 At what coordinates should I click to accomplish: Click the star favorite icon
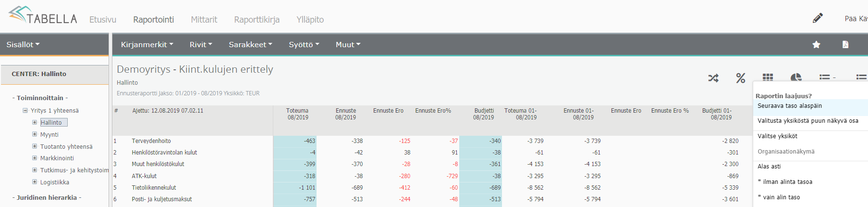pos(816,44)
